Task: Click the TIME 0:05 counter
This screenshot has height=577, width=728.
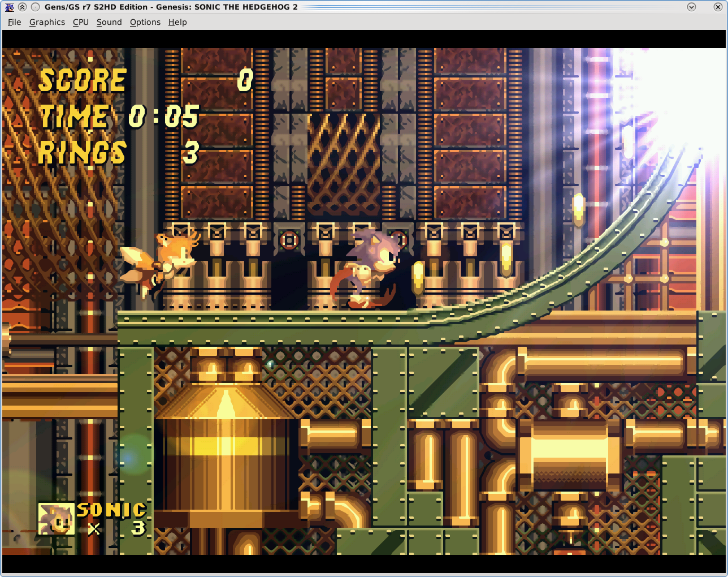Action: click(x=119, y=117)
